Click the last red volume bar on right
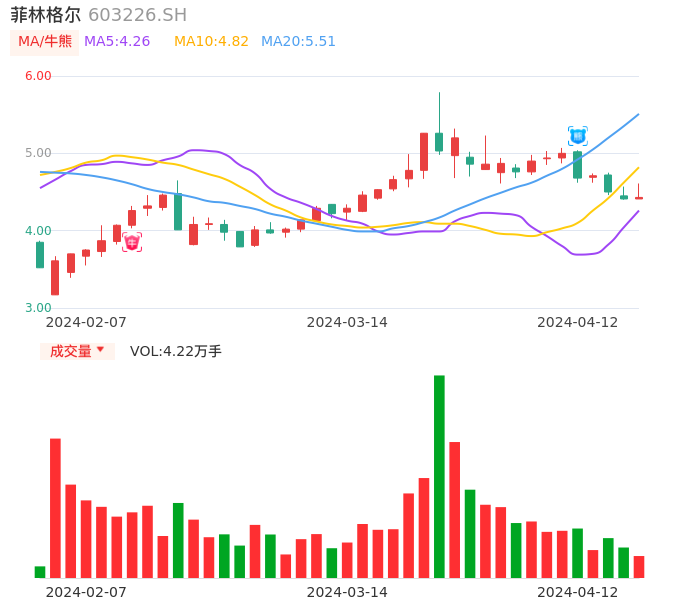The image size is (686, 606). [639, 567]
